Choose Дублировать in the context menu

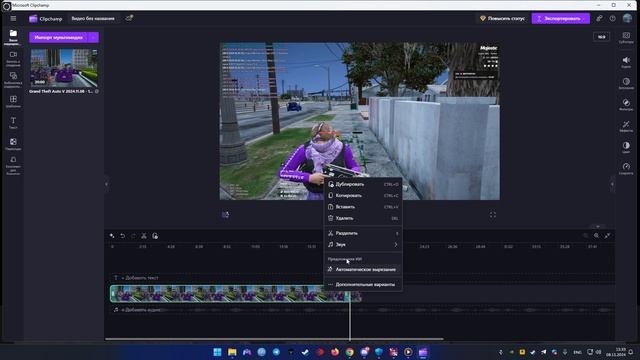pyautogui.click(x=363, y=184)
